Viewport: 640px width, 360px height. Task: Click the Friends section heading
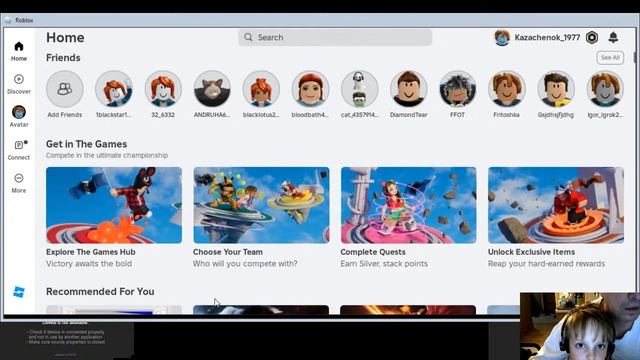[63, 58]
